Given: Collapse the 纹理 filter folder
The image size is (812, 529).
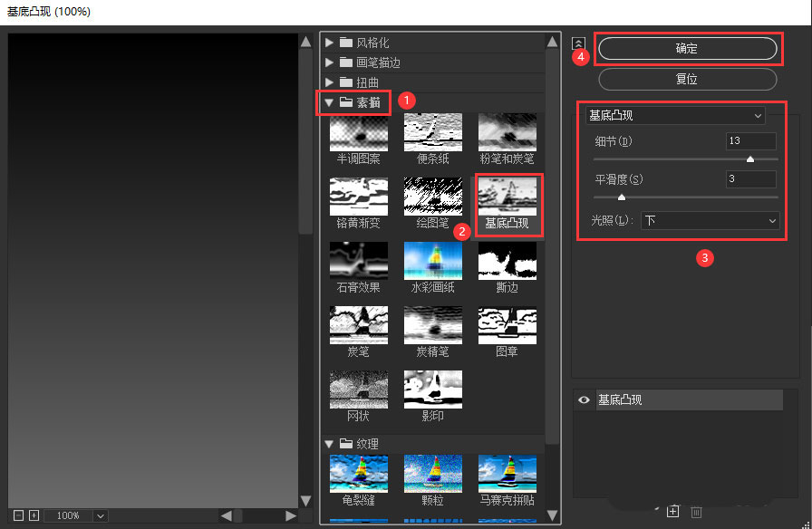Looking at the screenshot, I should coord(329,444).
